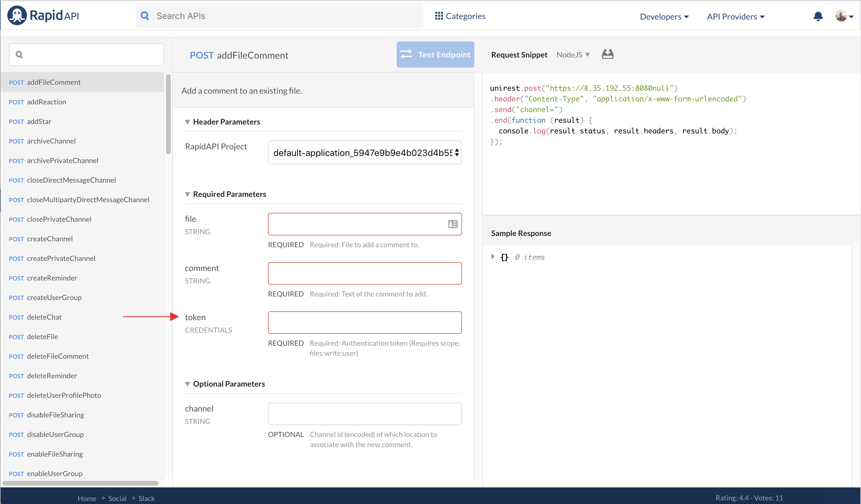
Task: Expand the sample response JSON tree
Action: coord(493,257)
